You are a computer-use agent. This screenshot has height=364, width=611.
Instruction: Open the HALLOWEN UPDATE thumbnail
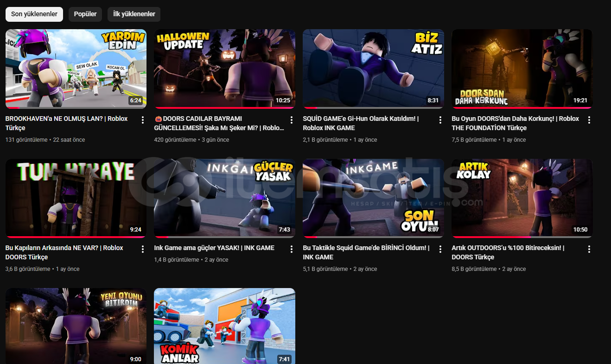coord(225,69)
